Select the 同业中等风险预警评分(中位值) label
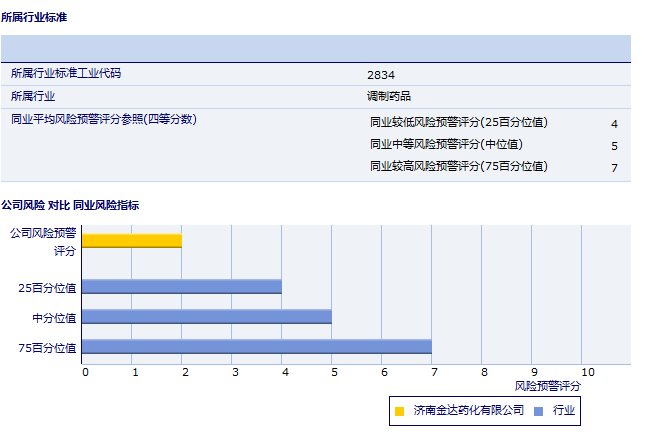 (x=446, y=144)
